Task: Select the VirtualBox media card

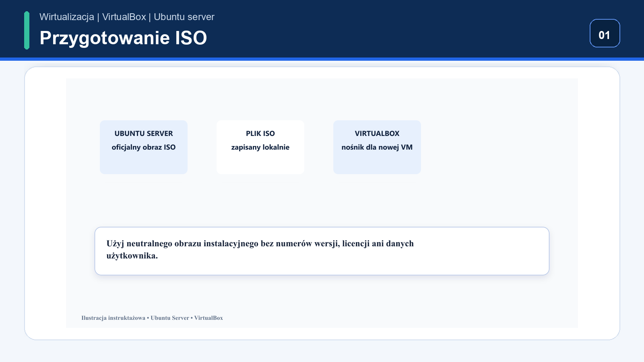Action: tap(377, 147)
